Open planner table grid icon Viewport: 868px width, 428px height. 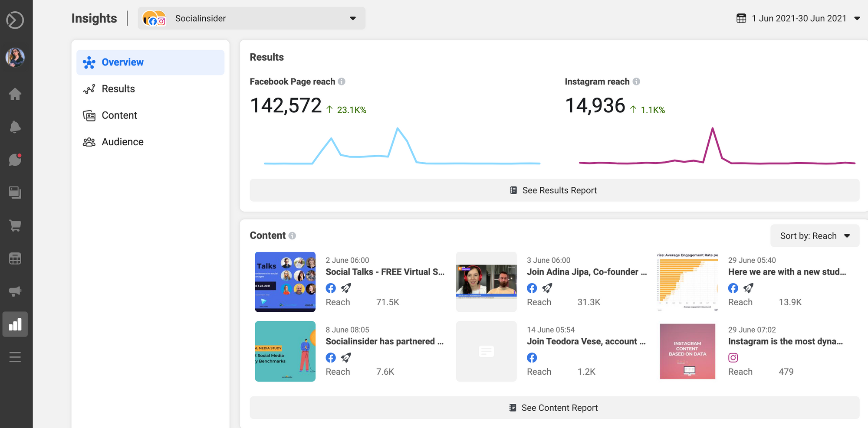(15, 259)
